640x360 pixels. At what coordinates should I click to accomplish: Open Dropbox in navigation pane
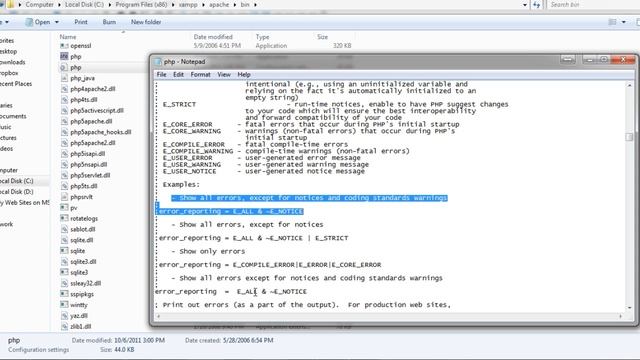[9, 73]
